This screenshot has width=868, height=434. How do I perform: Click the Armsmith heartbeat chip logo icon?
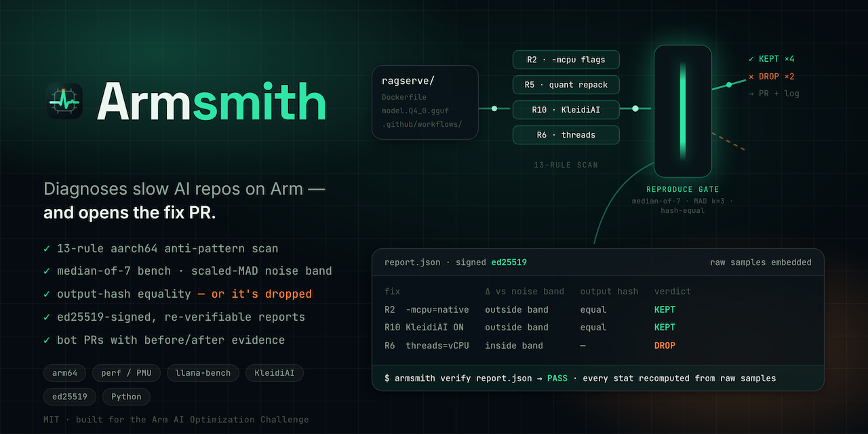click(64, 101)
